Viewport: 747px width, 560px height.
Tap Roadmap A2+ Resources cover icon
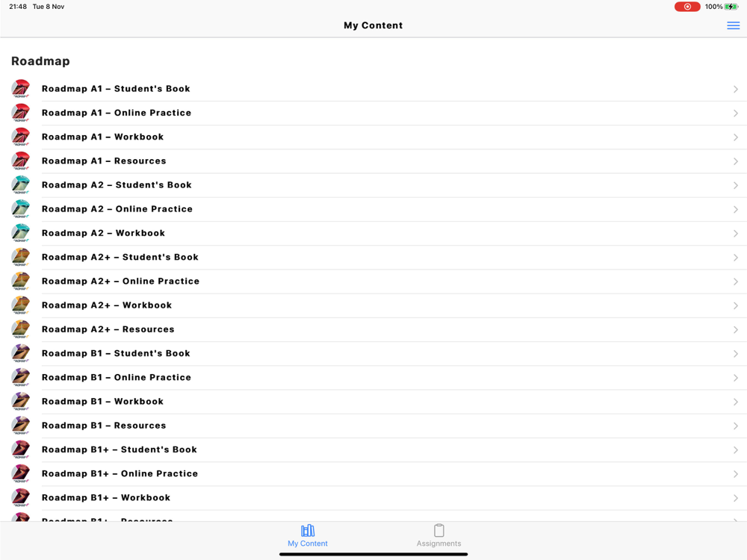(20, 329)
